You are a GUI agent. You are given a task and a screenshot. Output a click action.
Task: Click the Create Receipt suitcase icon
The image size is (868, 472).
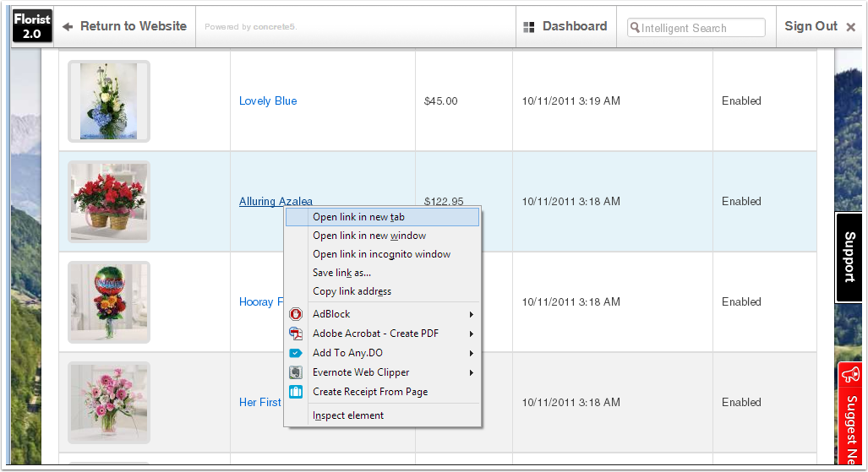pyautogui.click(x=296, y=392)
